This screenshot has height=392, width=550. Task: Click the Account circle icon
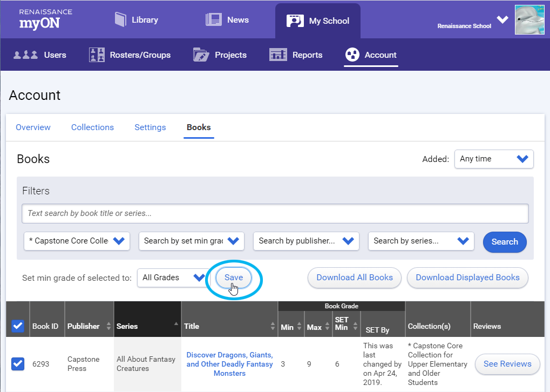pos(352,55)
